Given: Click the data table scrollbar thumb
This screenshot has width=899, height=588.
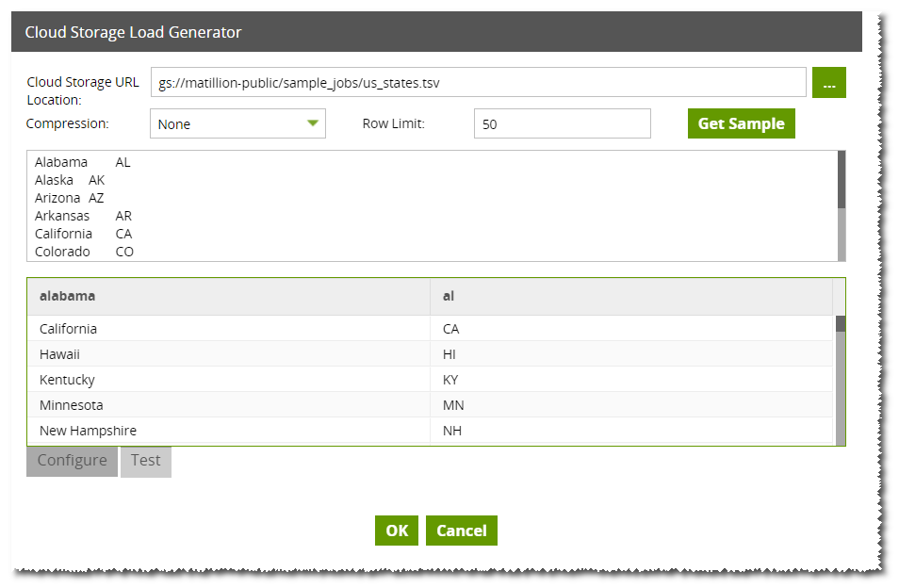Looking at the screenshot, I should [841, 324].
